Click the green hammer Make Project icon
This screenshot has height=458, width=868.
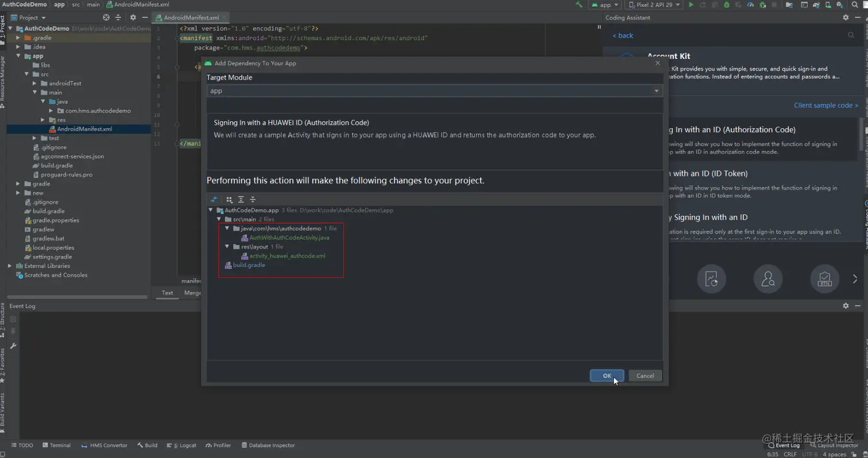click(x=579, y=5)
